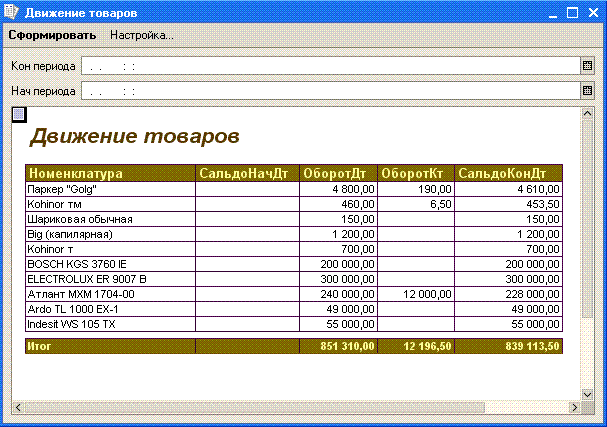
Task: Click the horizontal scrollbar right arrow
Action: pyautogui.click(x=575, y=407)
